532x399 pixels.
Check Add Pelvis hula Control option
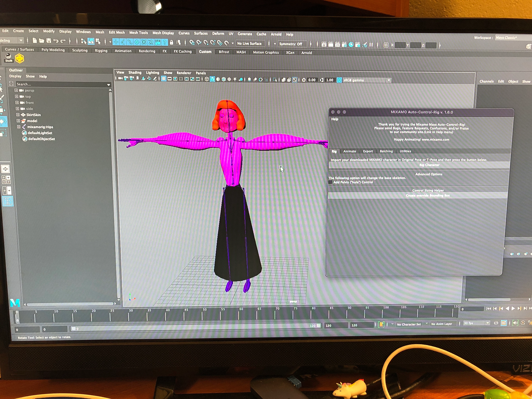tap(331, 182)
